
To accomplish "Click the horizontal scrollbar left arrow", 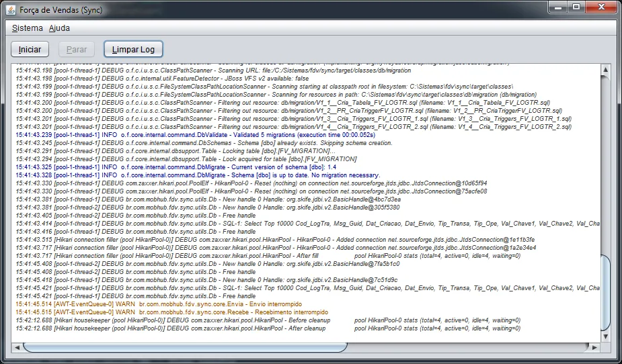I will click(17, 347).
